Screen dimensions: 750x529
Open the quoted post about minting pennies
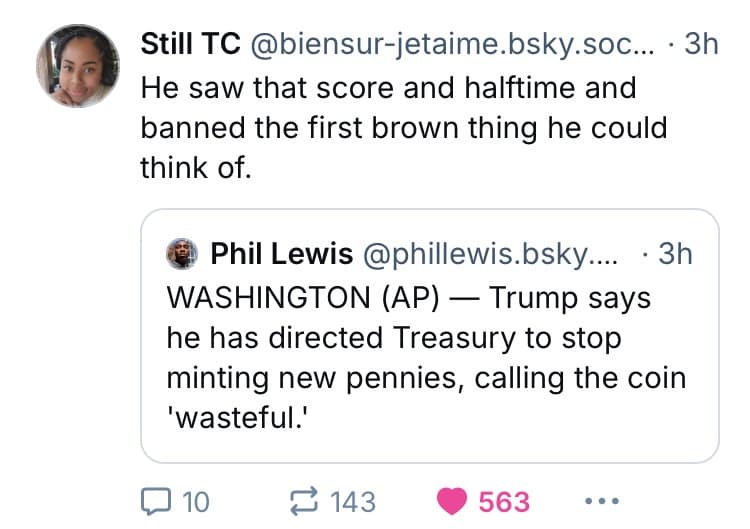tap(430, 358)
